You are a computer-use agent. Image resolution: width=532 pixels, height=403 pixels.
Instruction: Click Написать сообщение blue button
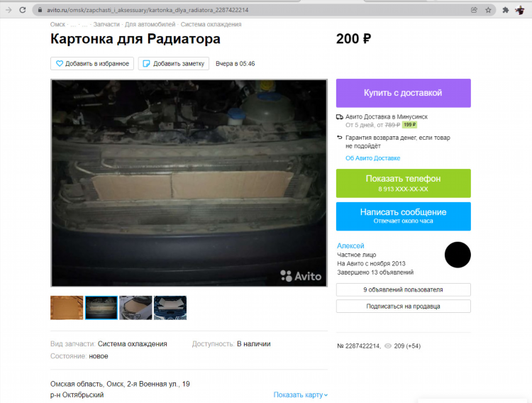click(404, 216)
